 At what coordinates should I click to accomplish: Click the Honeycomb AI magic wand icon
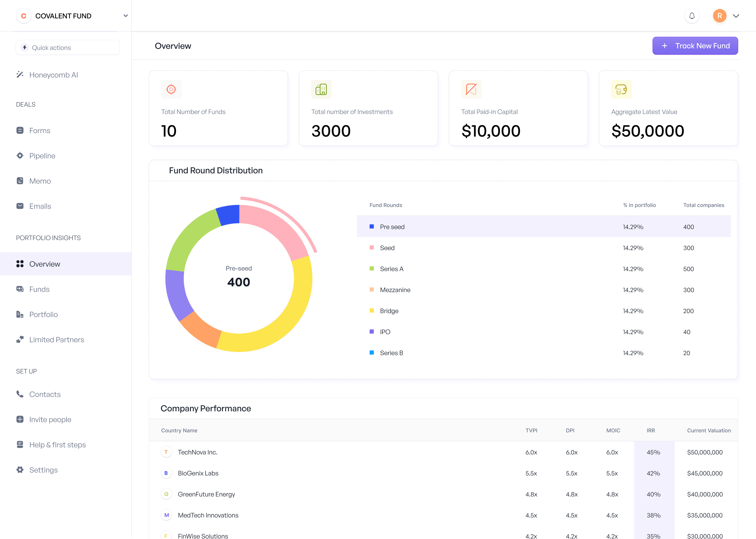20,75
